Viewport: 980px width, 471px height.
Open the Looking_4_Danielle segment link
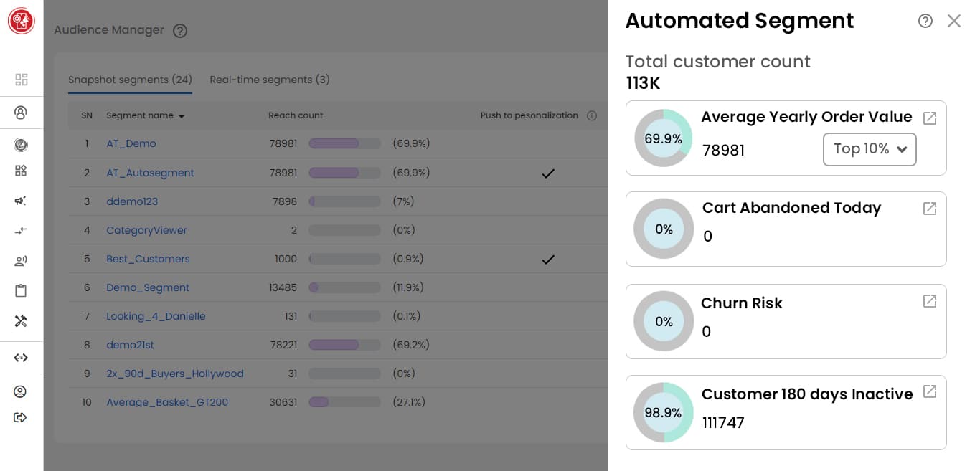(x=156, y=316)
